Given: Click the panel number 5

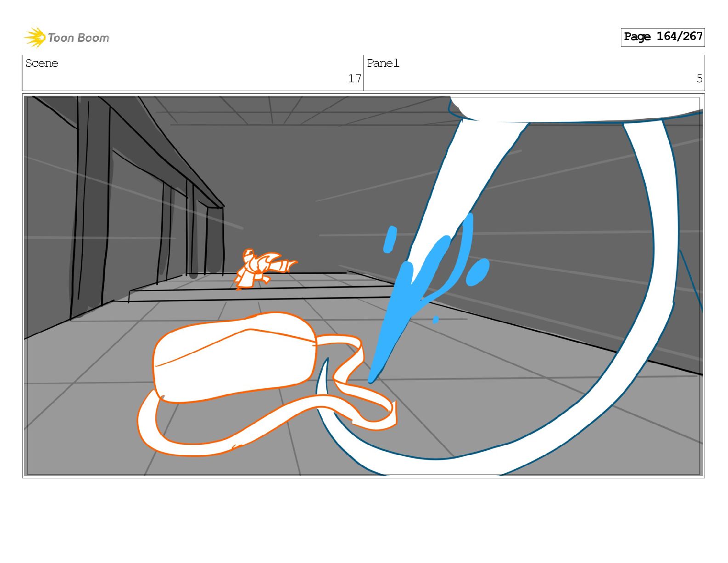Looking at the screenshot, I should point(699,79).
